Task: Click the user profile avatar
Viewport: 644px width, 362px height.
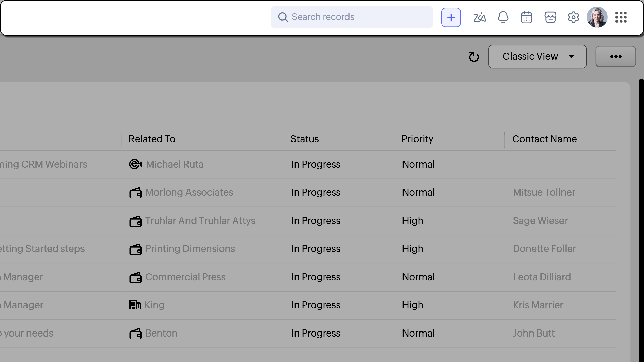Action: (x=597, y=17)
